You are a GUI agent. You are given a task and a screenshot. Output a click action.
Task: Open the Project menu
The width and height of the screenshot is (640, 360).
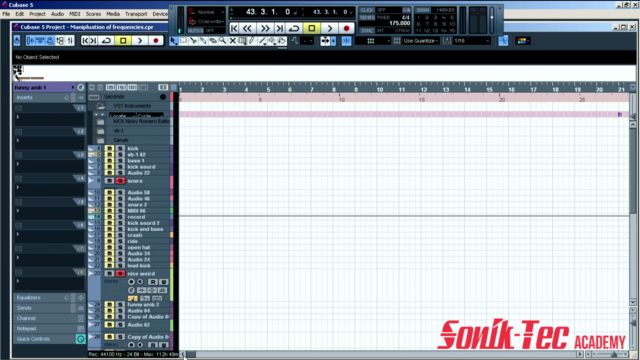coord(37,14)
